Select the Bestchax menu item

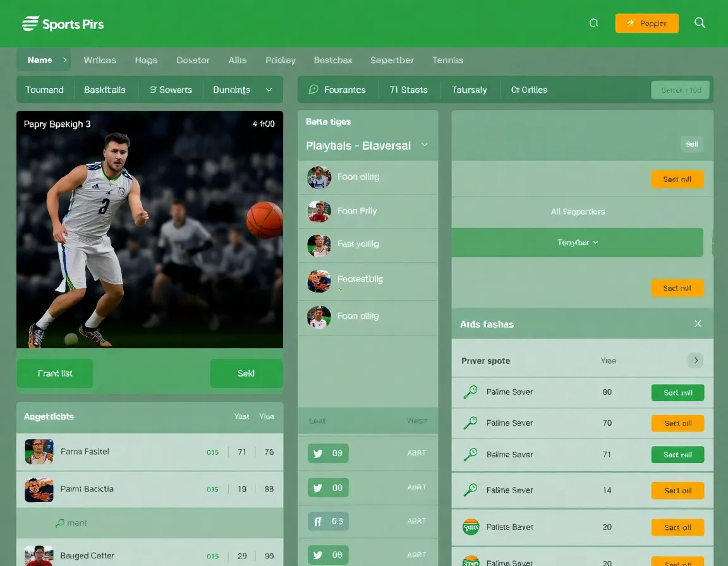point(332,60)
